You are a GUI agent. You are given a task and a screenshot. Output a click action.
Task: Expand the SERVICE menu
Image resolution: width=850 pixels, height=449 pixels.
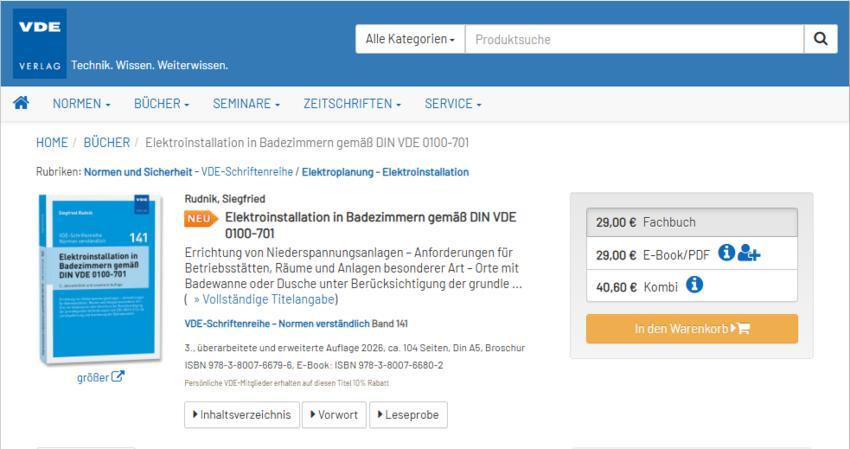coord(453,104)
